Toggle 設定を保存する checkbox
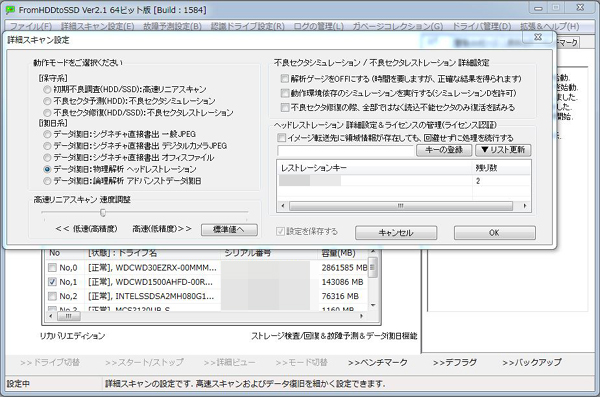 click(280, 231)
